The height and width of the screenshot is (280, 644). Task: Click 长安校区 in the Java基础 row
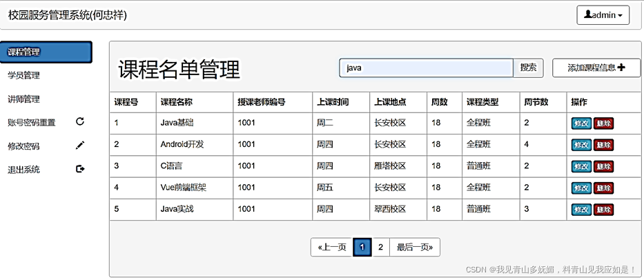tap(390, 123)
